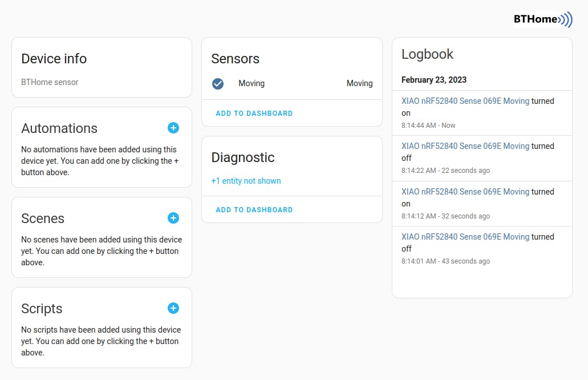The width and height of the screenshot is (588, 380).
Task: Click the February 23, 2023 date header
Action: point(434,80)
